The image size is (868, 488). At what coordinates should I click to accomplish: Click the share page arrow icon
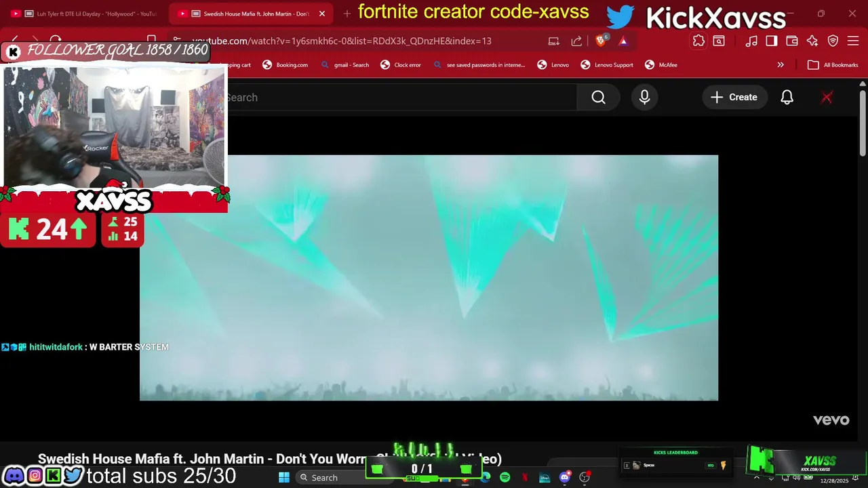click(576, 41)
